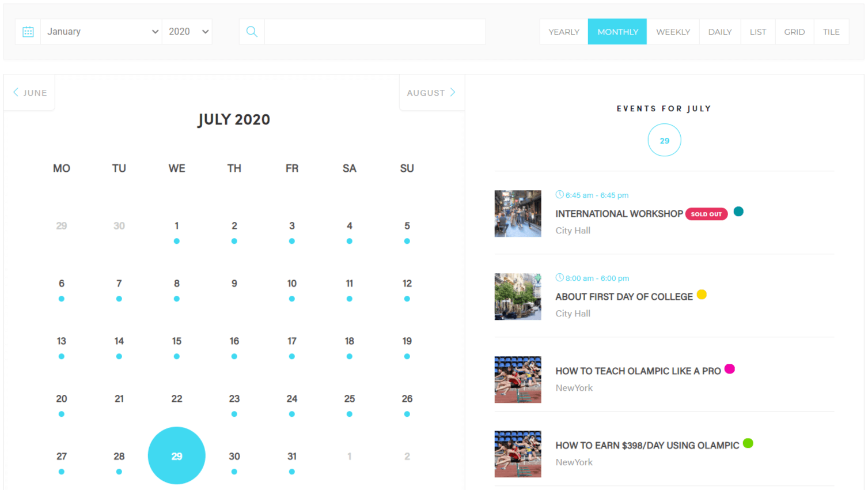868x490 pixels.
Task: Select the Monthly view tab
Action: (617, 32)
